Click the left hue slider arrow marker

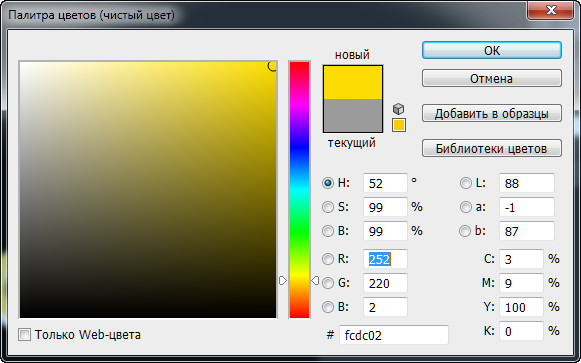pos(283,281)
